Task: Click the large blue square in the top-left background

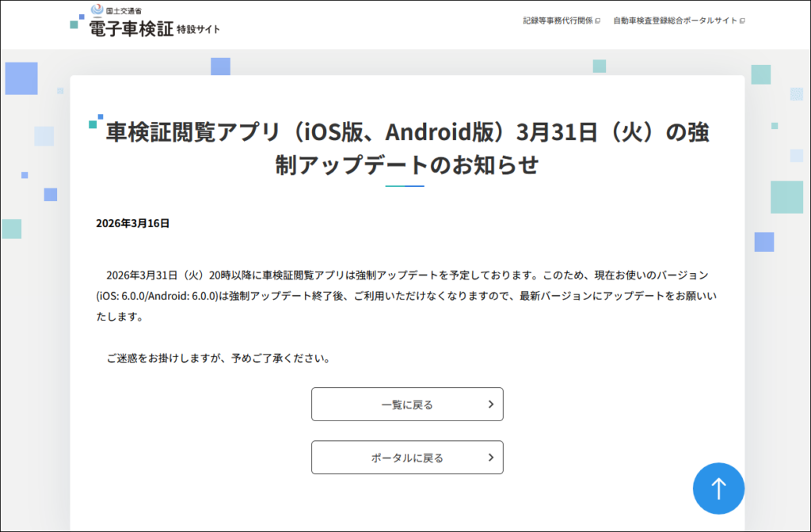Action: coord(21,78)
